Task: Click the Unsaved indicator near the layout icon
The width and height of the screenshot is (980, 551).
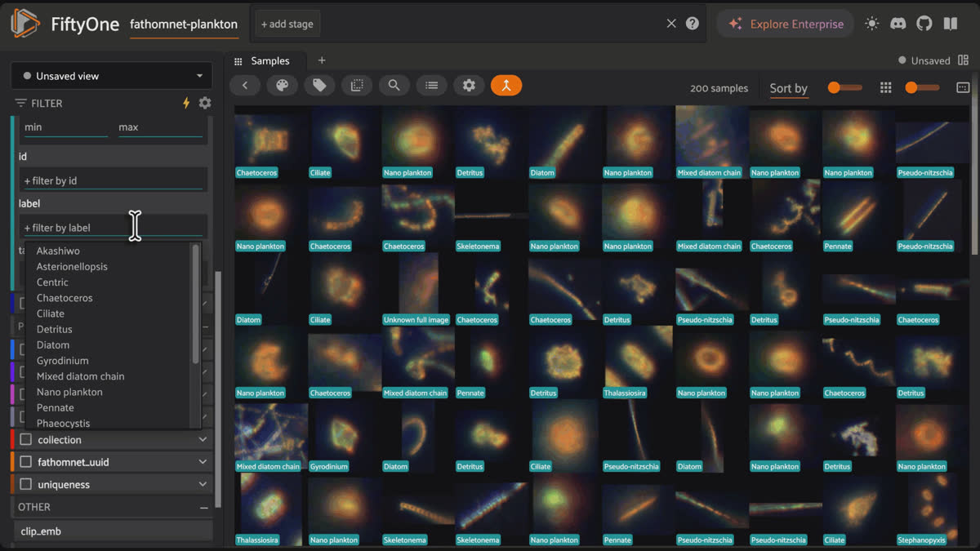Action: click(x=924, y=60)
